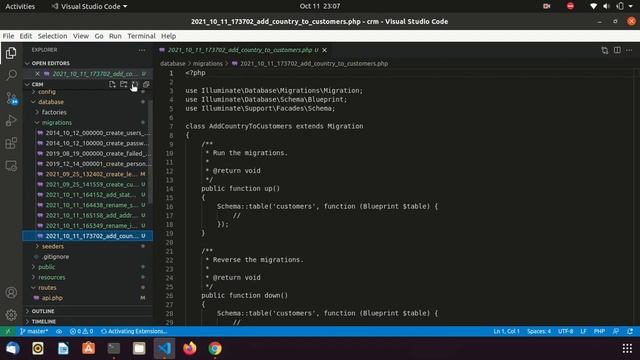
Task: Open the Extensions view
Action: 11,143
